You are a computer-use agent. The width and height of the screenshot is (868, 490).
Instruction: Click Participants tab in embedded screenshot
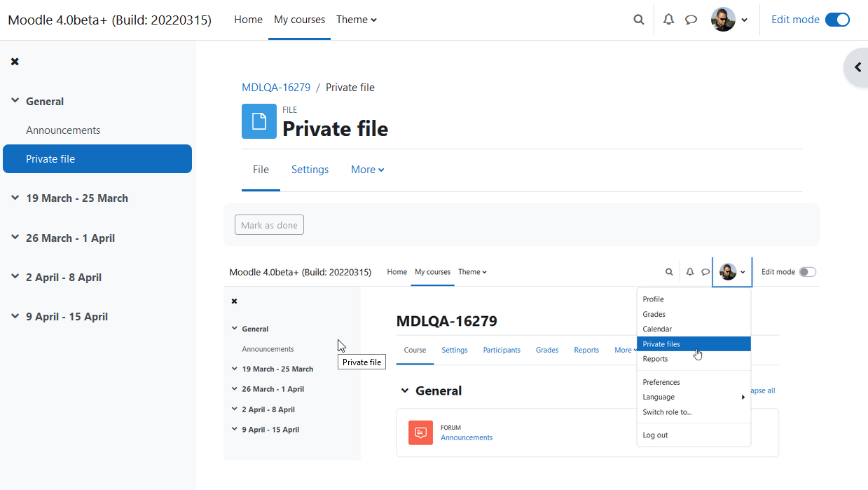tap(502, 350)
